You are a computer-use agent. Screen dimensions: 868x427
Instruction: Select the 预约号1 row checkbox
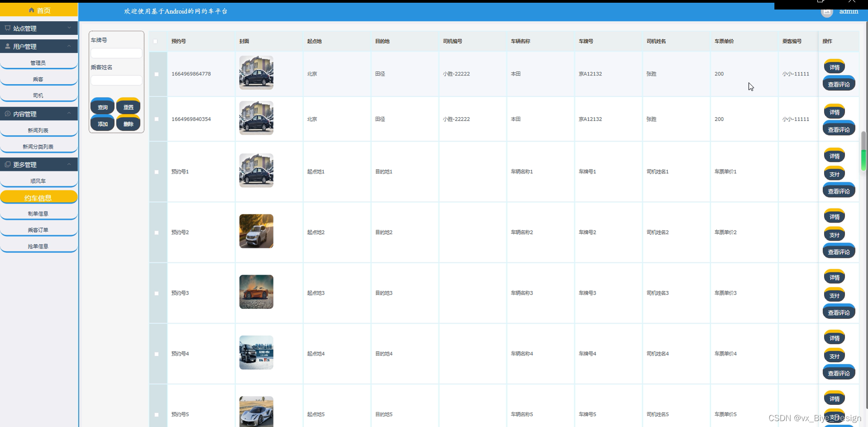click(156, 172)
